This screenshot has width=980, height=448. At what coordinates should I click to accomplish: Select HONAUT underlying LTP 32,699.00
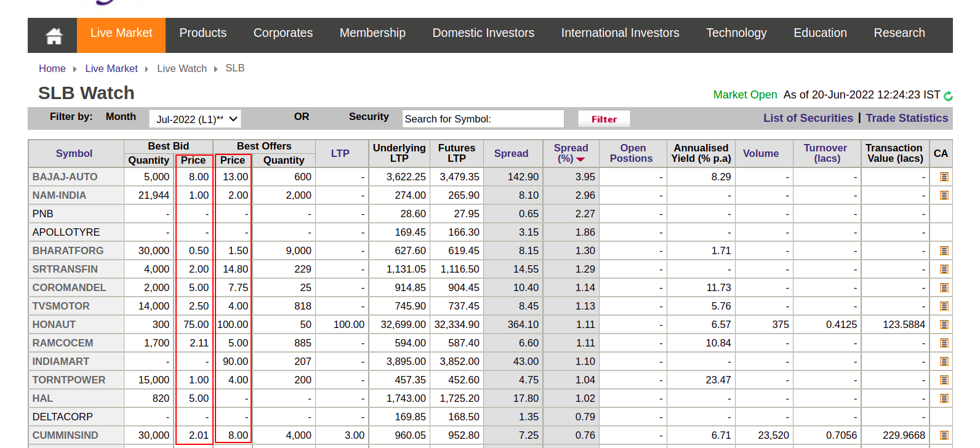[x=403, y=325]
